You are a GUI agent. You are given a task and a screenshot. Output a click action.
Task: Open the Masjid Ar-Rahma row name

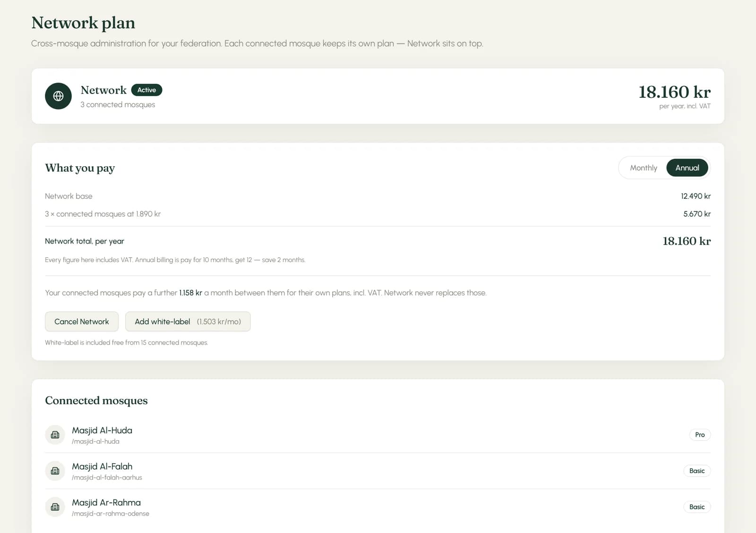[x=106, y=502]
